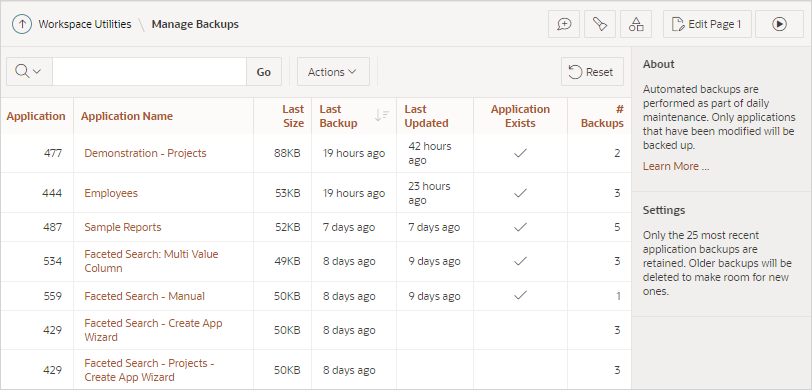Click the Settings heading in sidebar
Viewport: 812px width, 390px height.
point(664,210)
